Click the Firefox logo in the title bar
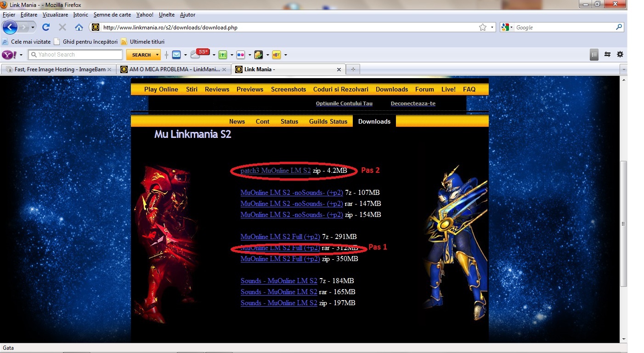 [x=5, y=5]
